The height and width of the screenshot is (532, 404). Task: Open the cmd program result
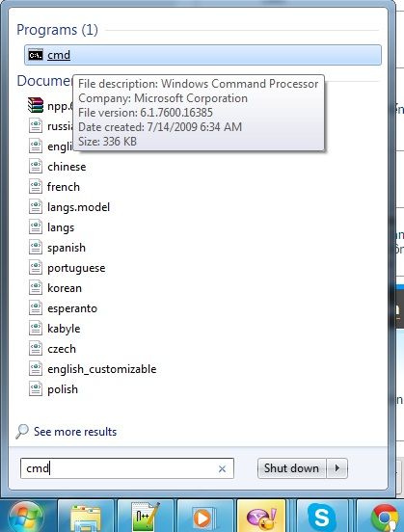[x=202, y=55]
